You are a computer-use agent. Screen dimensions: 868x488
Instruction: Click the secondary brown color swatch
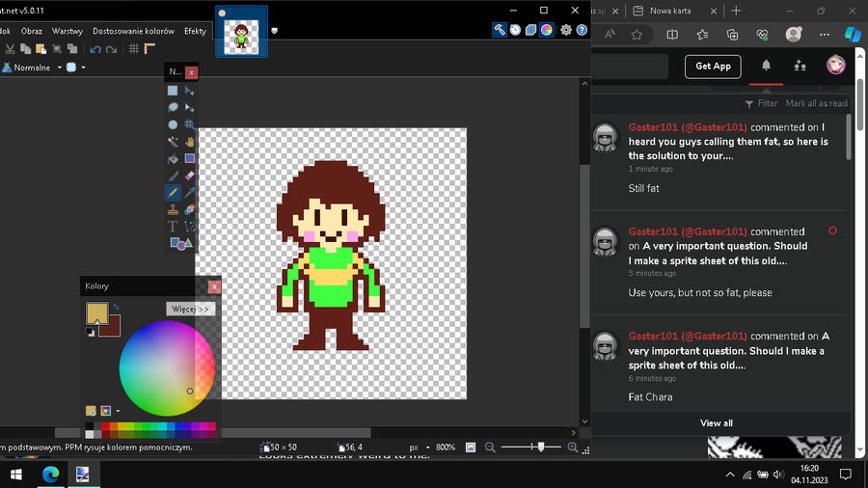113,329
